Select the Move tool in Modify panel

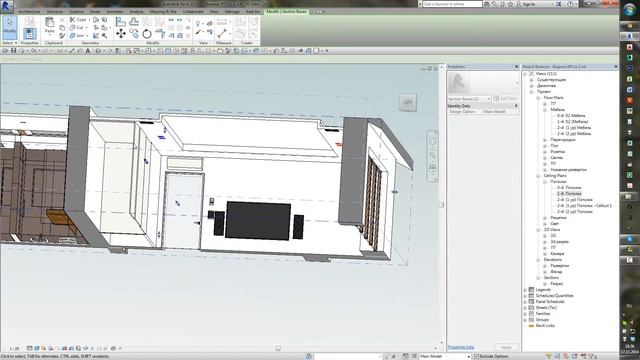point(121,33)
